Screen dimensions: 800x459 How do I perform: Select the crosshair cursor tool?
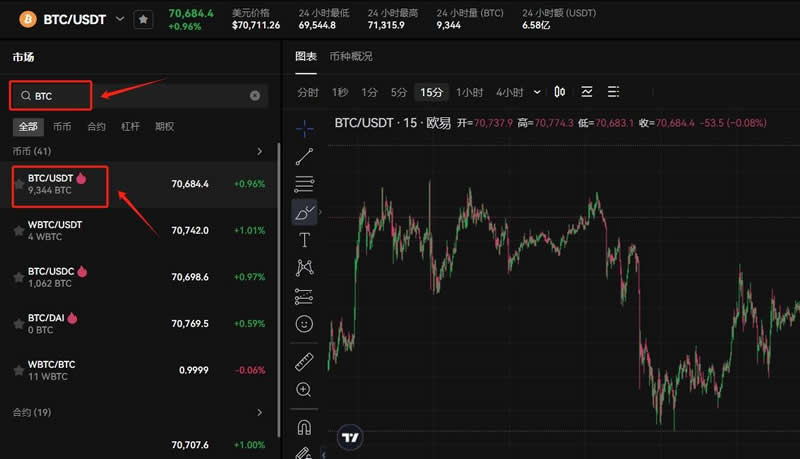[305, 128]
